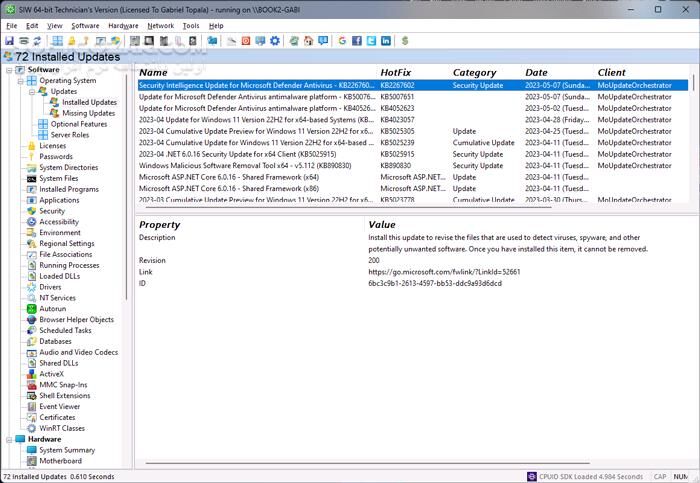The image size is (700, 483).
Task: Sort list by Category column header
Action: tap(474, 72)
